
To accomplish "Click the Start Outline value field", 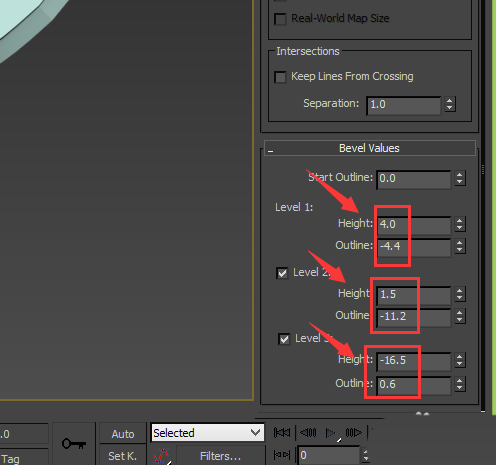I will click(413, 179).
